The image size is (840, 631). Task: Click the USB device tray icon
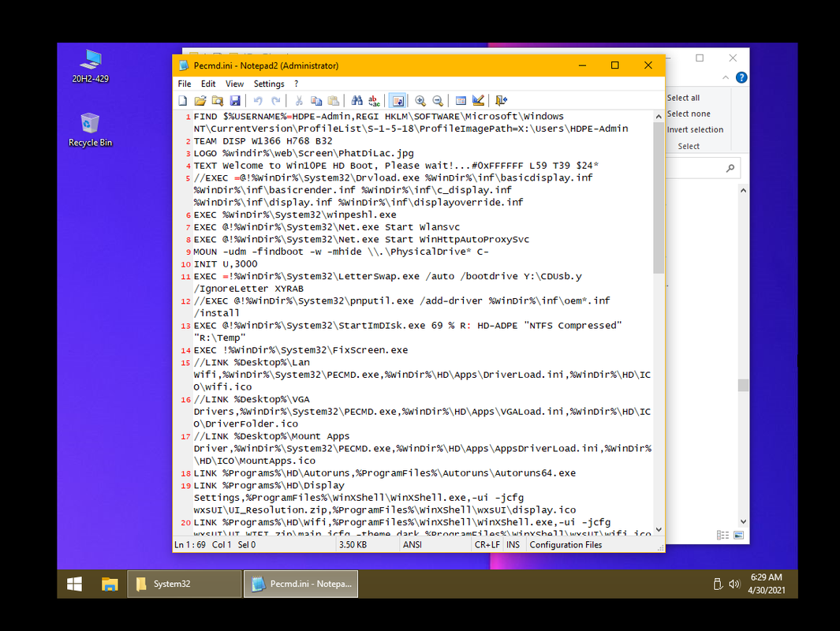[x=718, y=584]
